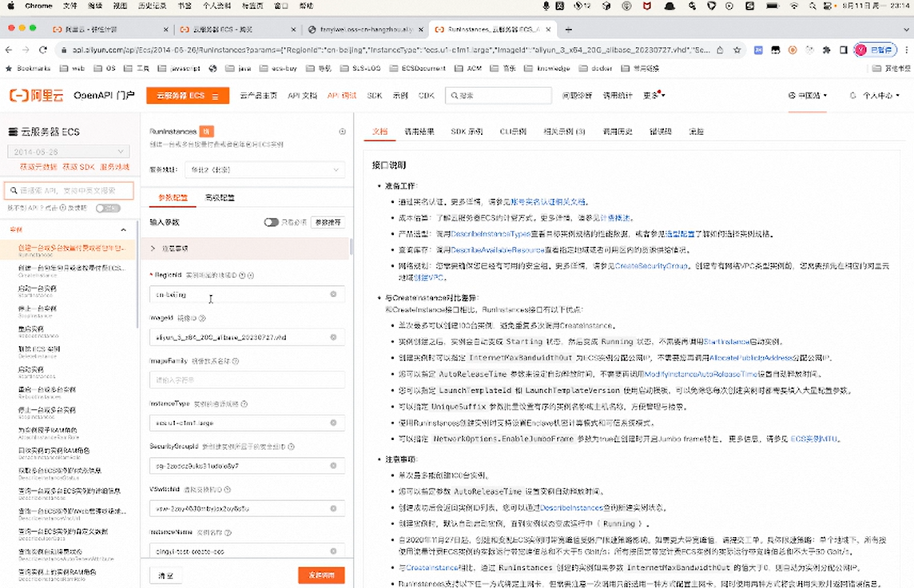This screenshot has height=588, width=914.
Task: Clear the RegionId field value
Action: tap(333, 294)
